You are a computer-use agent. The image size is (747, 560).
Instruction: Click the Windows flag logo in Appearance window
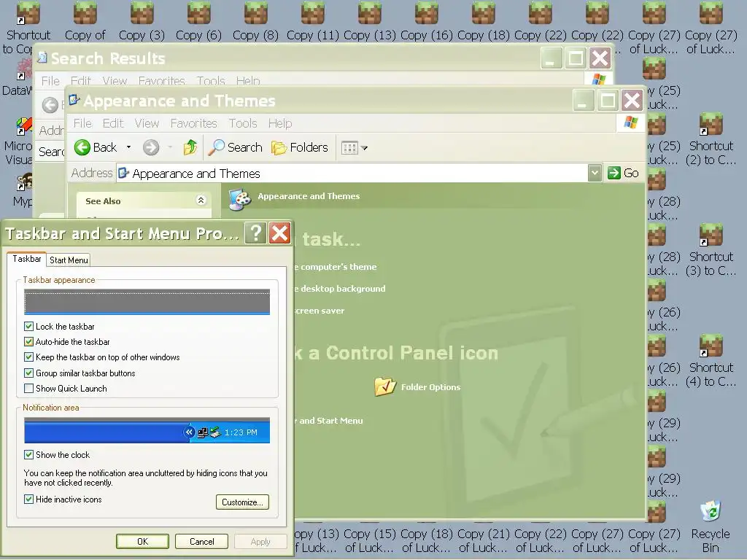631,122
